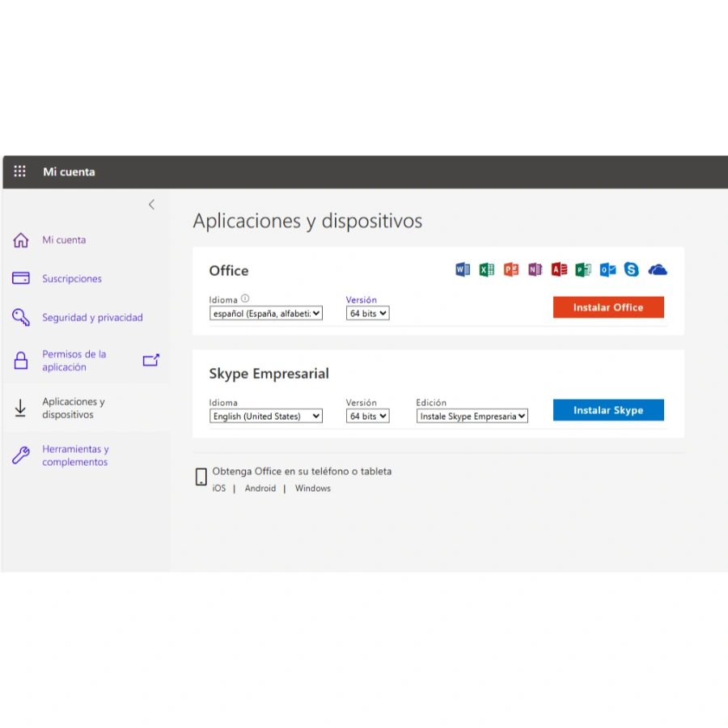Open the Office Versión 64 bits dropdown
This screenshot has width=728, height=728.
[367, 313]
